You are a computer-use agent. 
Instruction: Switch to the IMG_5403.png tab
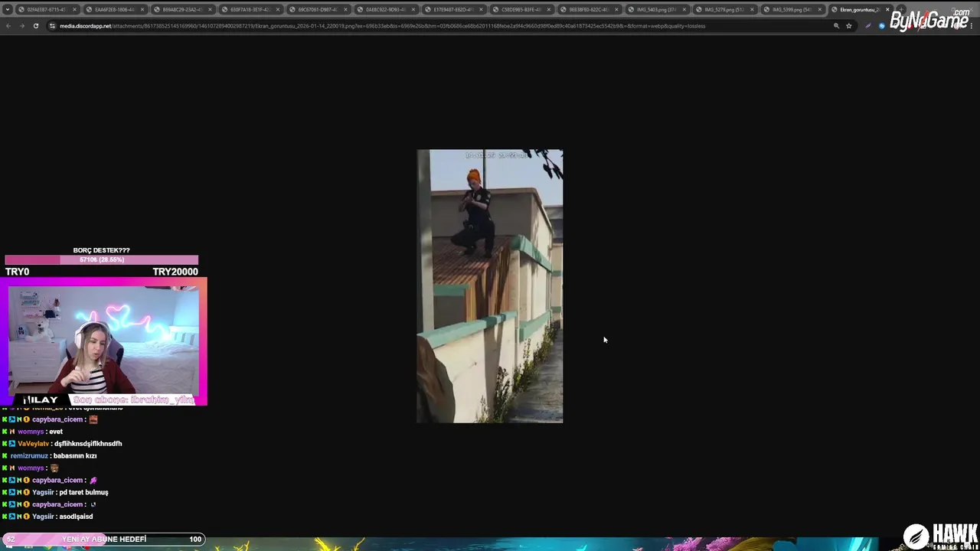656,10
